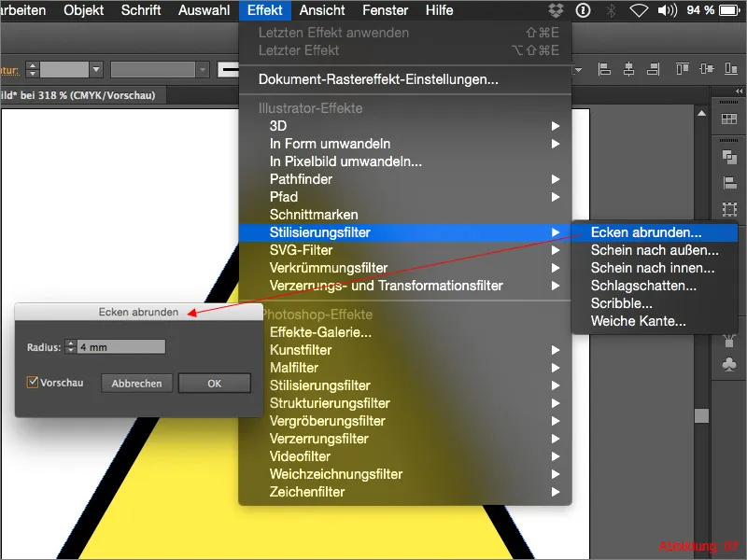The height and width of the screenshot is (560, 747).
Task: Open the Fenster menu
Action: point(385,10)
